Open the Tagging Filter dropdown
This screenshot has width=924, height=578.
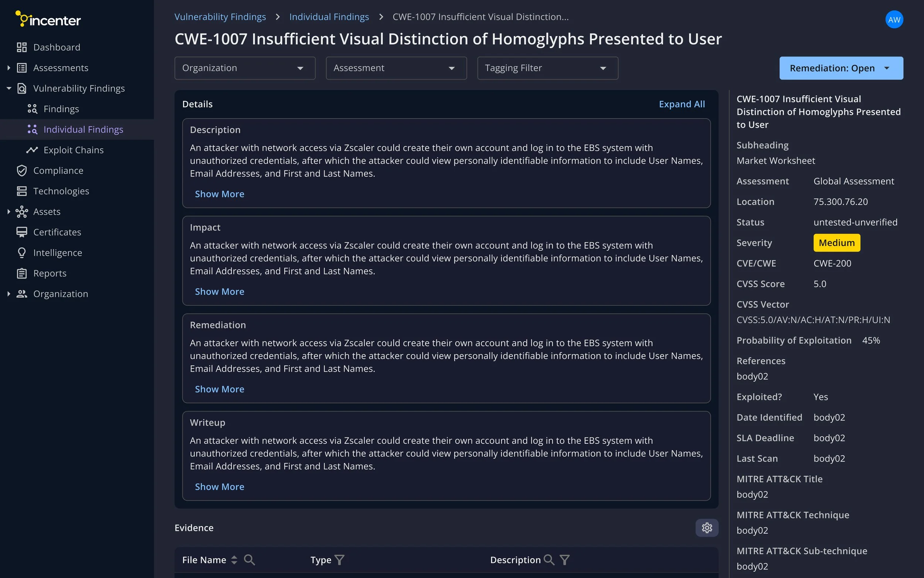(547, 68)
